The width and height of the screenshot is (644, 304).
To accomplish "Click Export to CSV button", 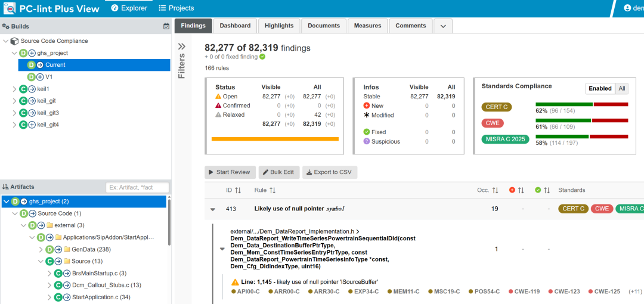I will pyautogui.click(x=330, y=172).
